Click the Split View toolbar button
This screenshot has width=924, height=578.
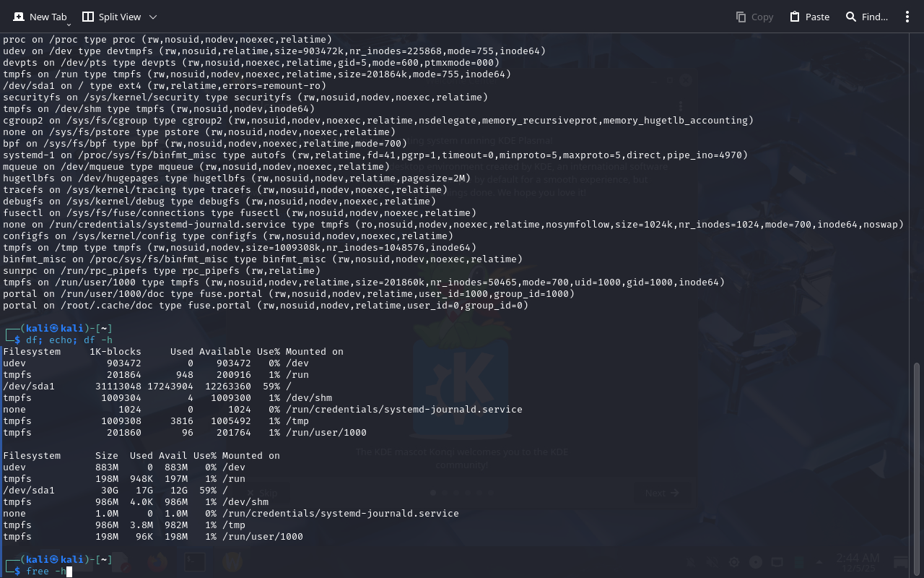pyautogui.click(x=111, y=17)
